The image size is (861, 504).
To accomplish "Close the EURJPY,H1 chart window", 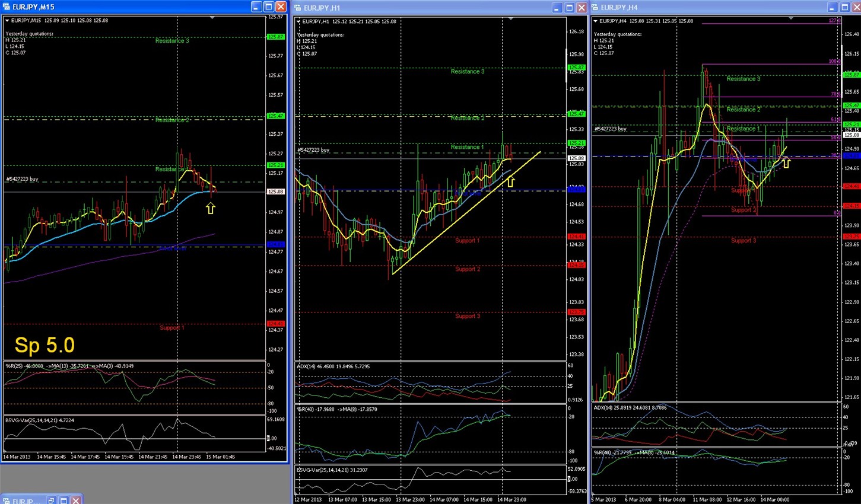I will [x=582, y=8].
